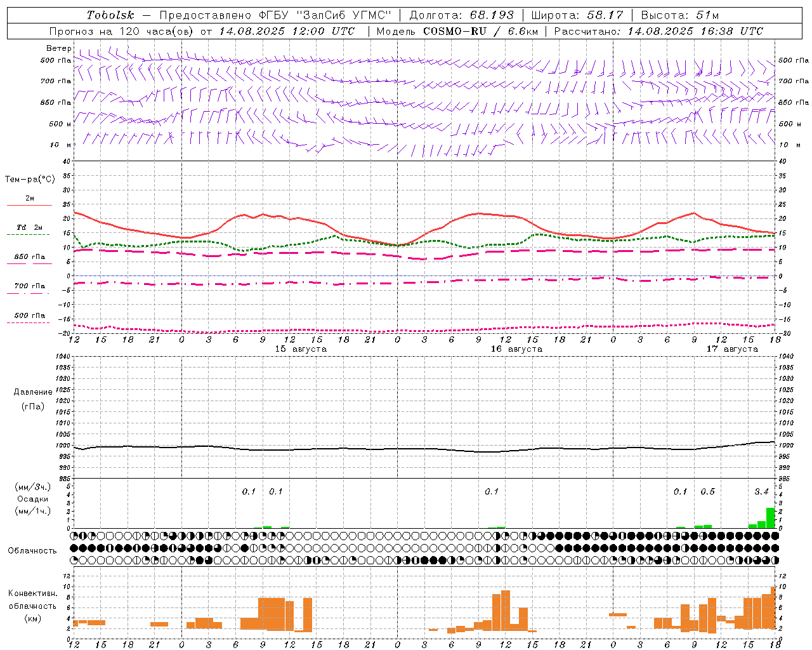Click the 'Рассчитано: 14.08.2025 16:38 UTC' text
The image size is (812, 650).
pos(658,31)
